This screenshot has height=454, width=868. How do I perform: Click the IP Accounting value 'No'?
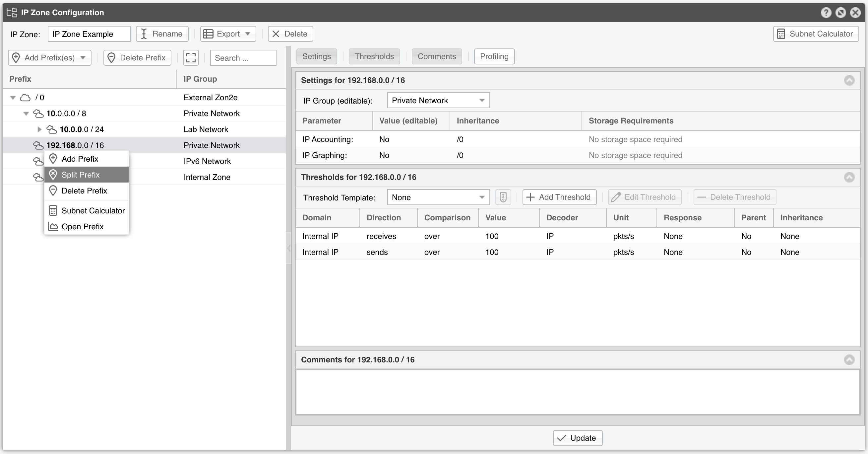384,139
